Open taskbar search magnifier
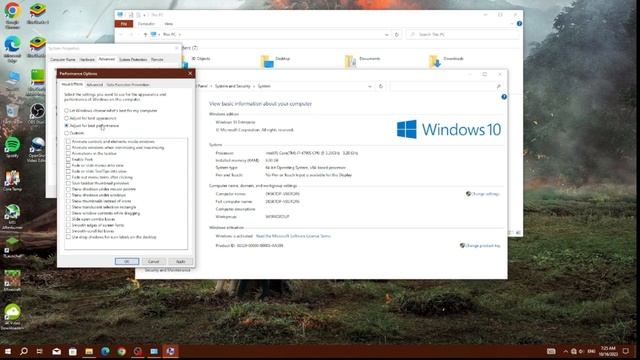The image size is (640, 360). (x=24, y=351)
